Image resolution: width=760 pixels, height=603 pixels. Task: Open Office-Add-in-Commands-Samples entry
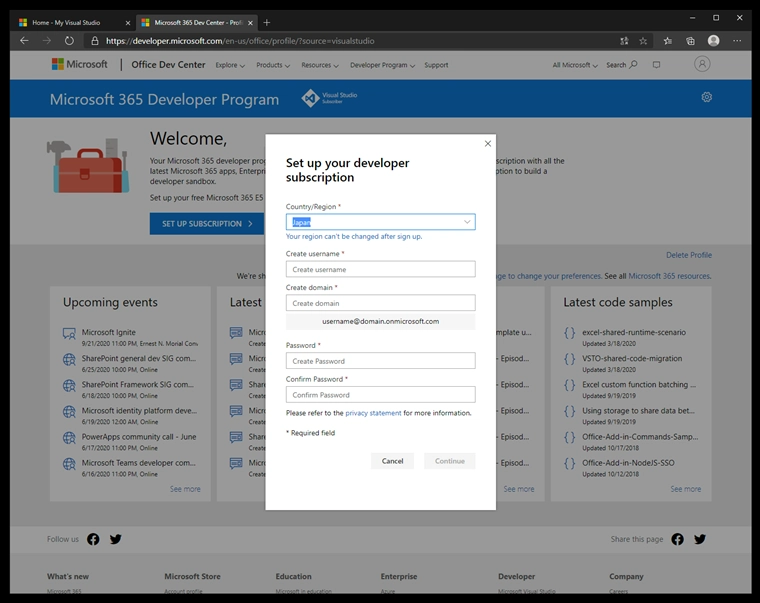[640, 437]
